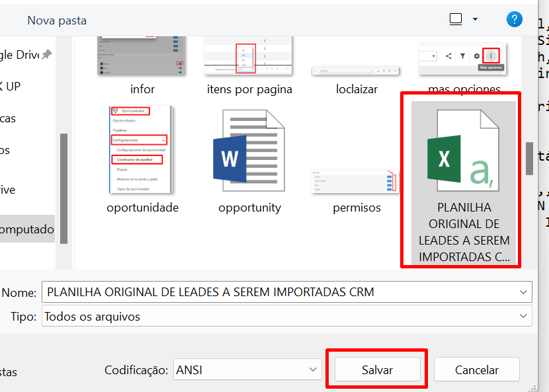Image resolution: width=549 pixels, height=392 pixels.
Task: Select the 'itens por pagina' image file
Action: pos(248,56)
